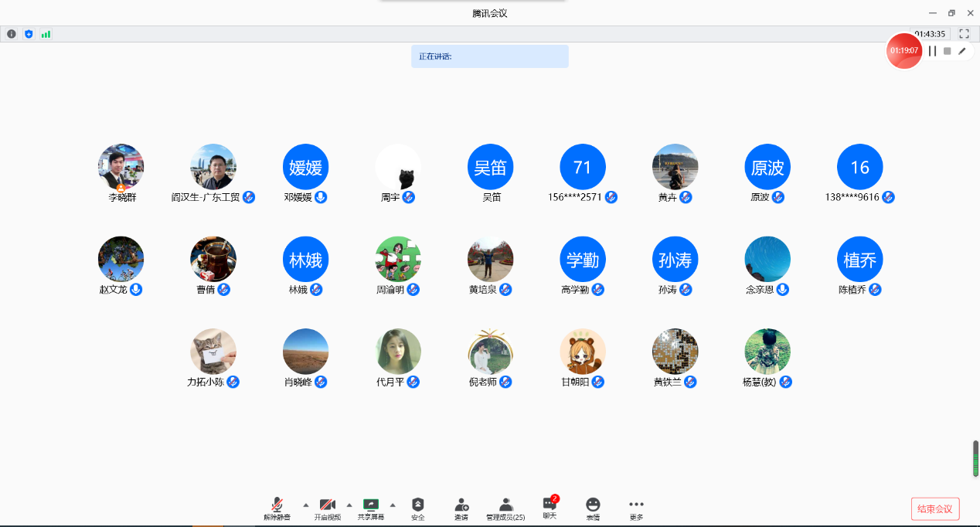The height and width of the screenshot is (527, 980).
Task: Turn on camera with 开启视频
Action: coord(327,508)
